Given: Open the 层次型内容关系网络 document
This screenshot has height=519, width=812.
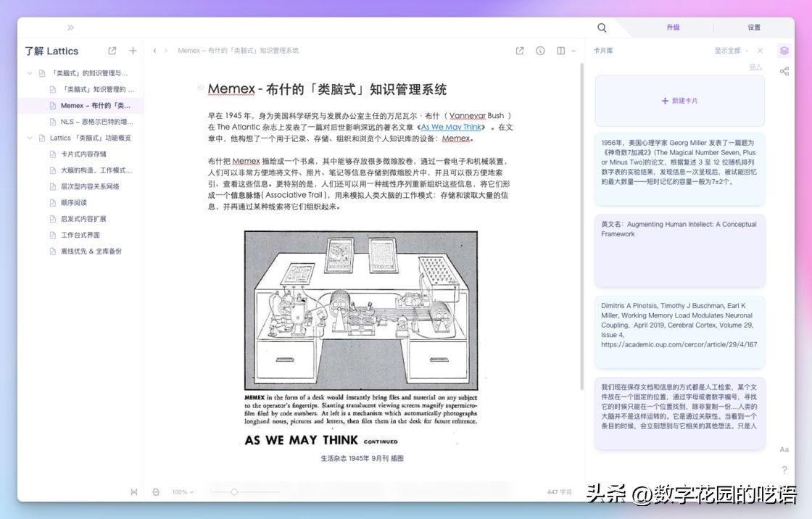Looking at the screenshot, I should pos(90,186).
